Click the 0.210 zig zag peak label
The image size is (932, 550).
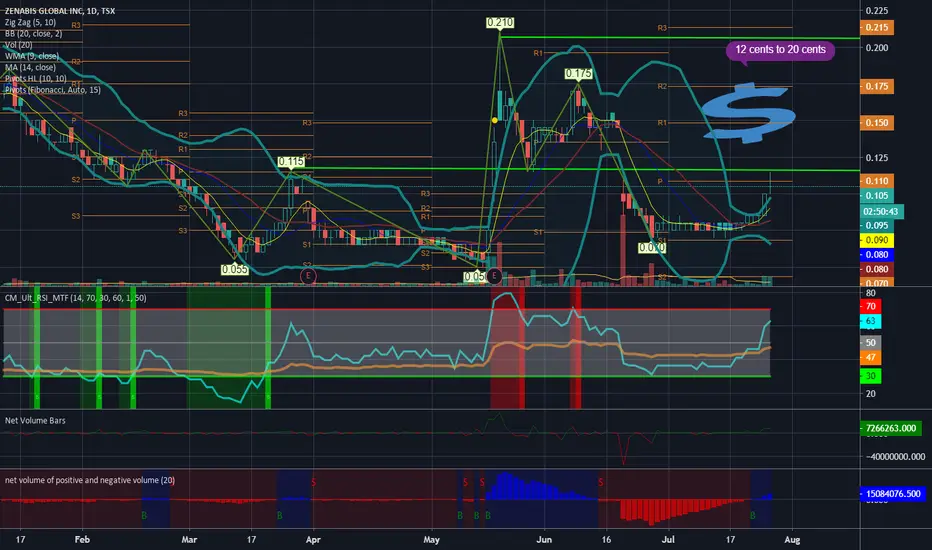500,23
